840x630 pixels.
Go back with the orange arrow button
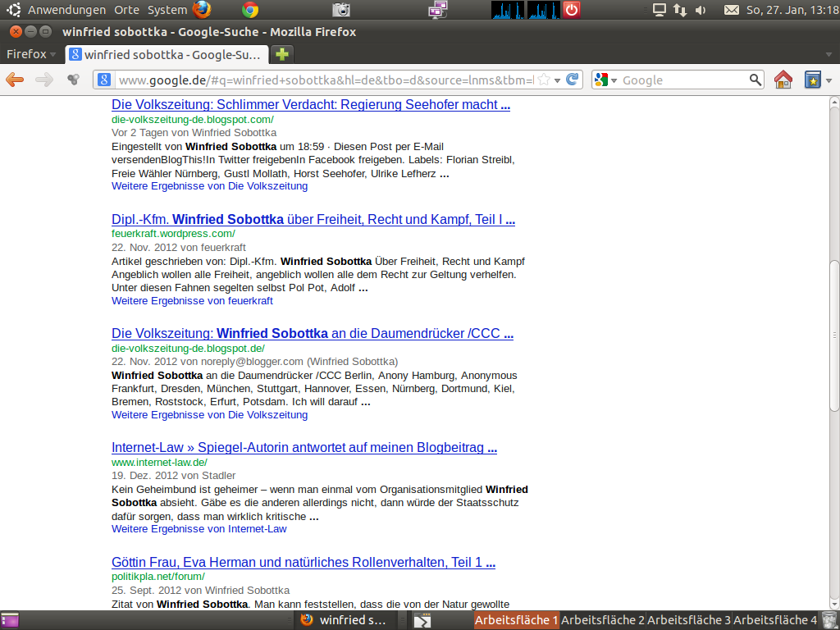coord(15,80)
